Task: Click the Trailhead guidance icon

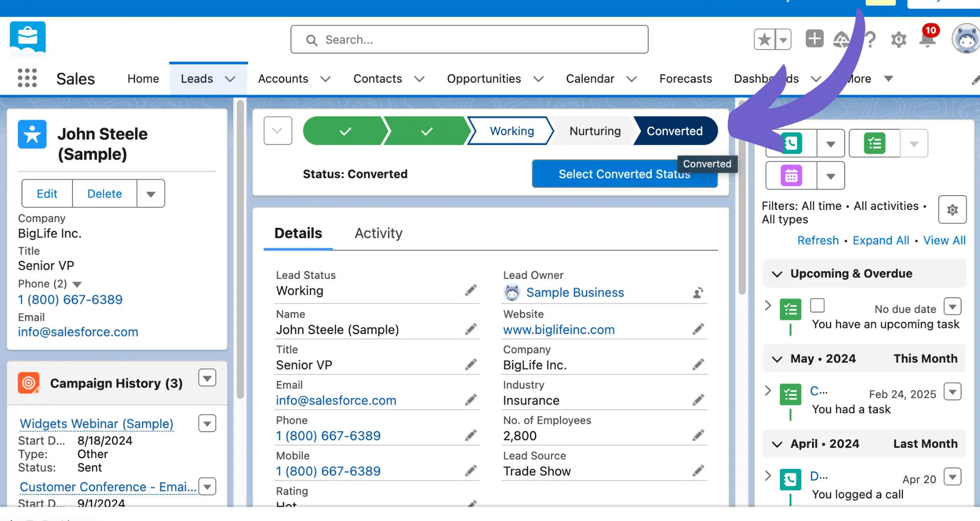Action: 842,39
